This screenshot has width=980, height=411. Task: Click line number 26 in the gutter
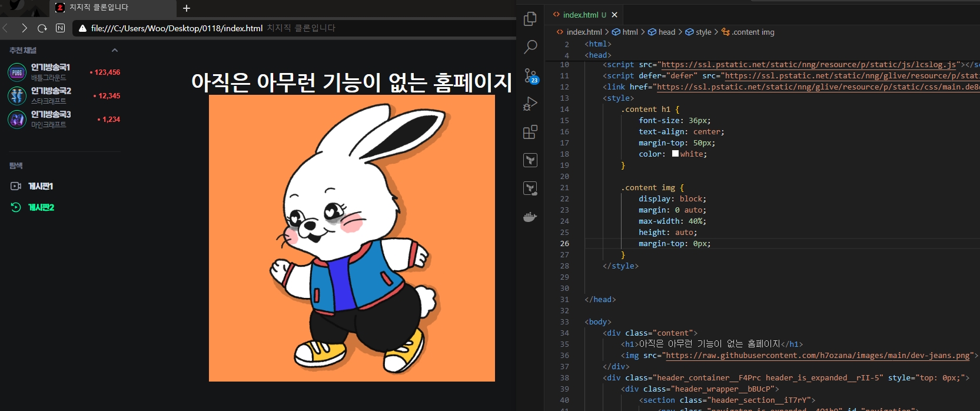click(x=564, y=244)
